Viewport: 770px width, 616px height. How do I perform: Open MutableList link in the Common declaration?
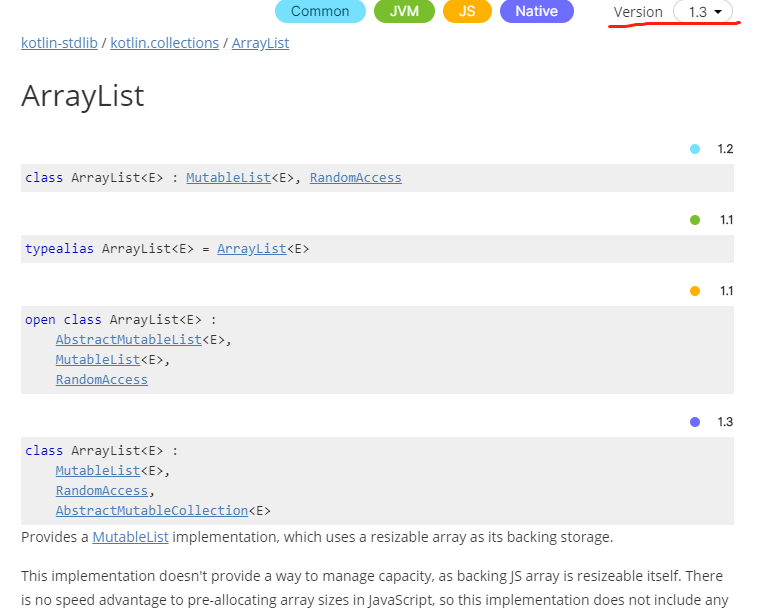tap(228, 178)
